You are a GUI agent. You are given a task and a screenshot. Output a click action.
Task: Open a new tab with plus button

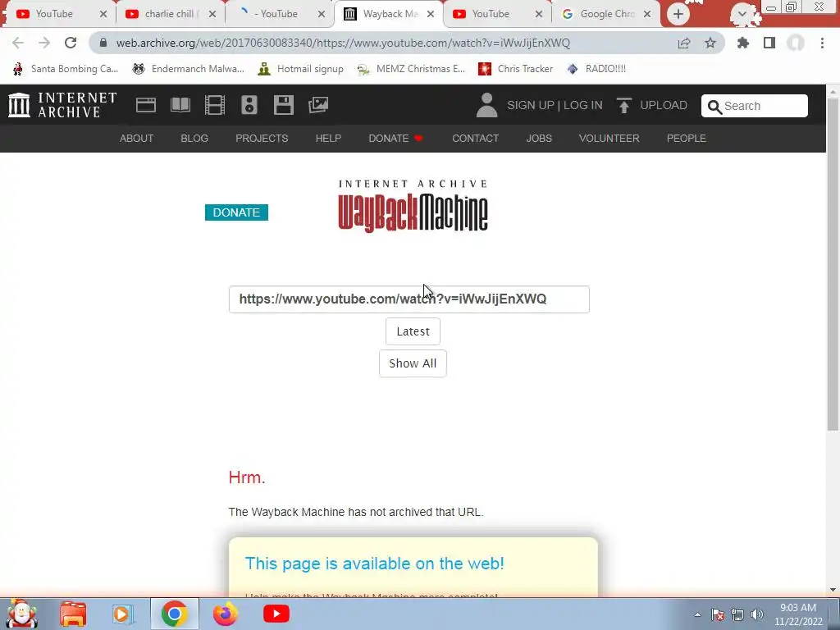coord(678,14)
